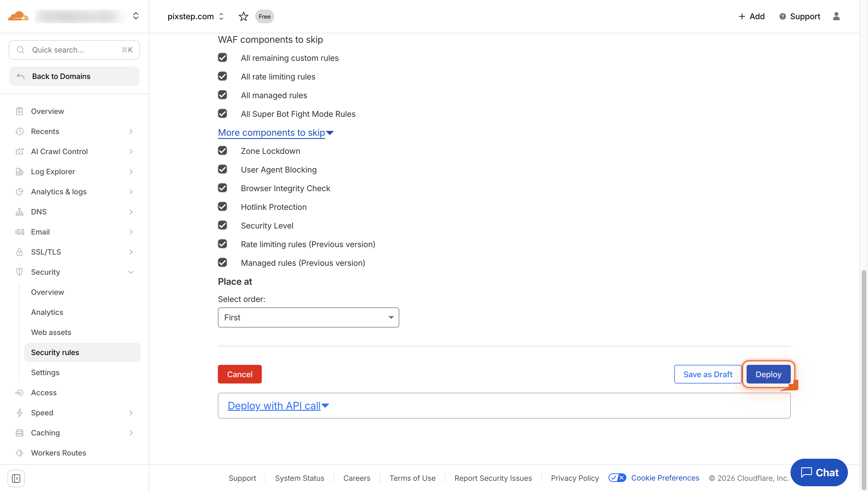Uncheck Zone Lockdown component

tap(222, 150)
